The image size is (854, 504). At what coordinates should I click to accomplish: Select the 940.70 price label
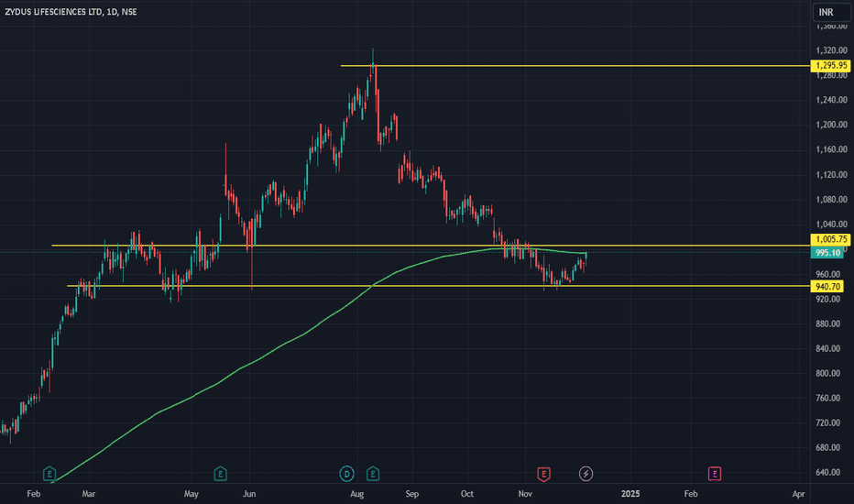click(x=827, y=287)
